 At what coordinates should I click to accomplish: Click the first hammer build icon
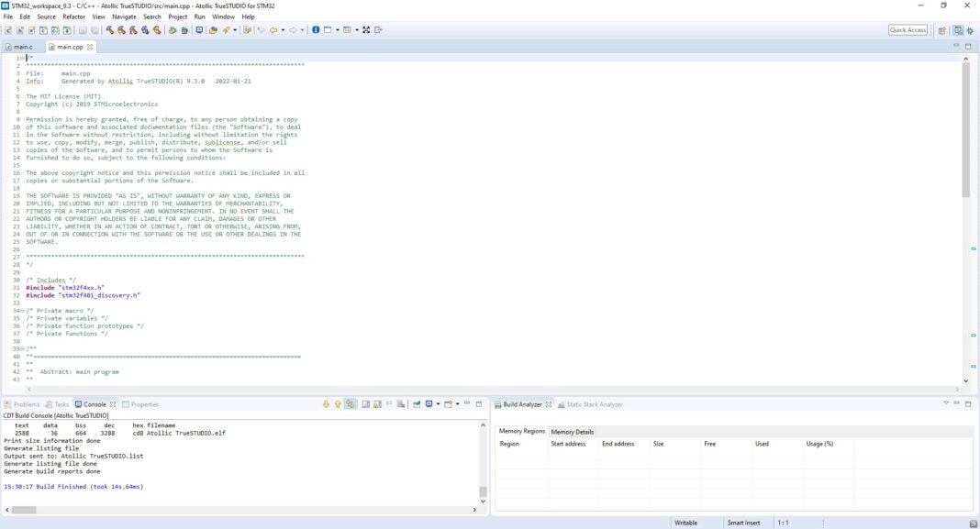pyautogui.click(x=109, y=30)
